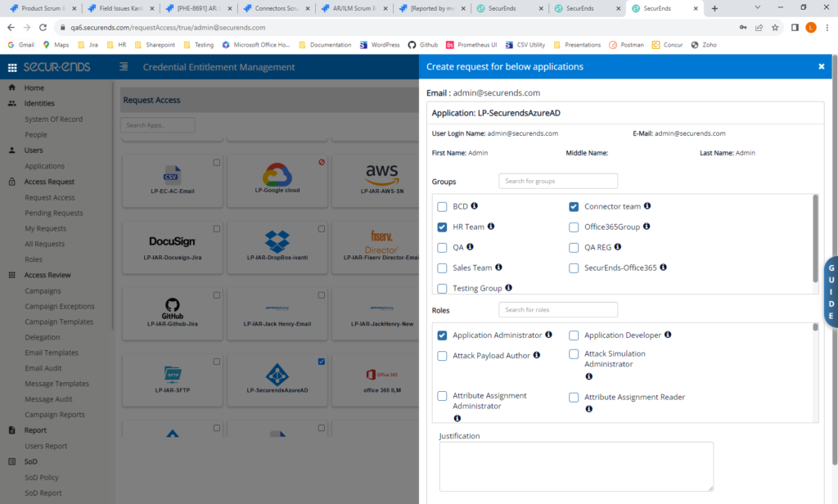Image resolution: width=838 pixels, height=504 pixels.
Task: Click the Groups list scrollbar
Action: coord(815,239)
